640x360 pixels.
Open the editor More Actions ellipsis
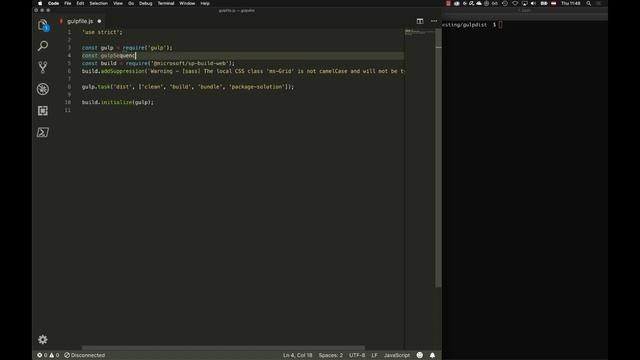[x=434, y=21]
